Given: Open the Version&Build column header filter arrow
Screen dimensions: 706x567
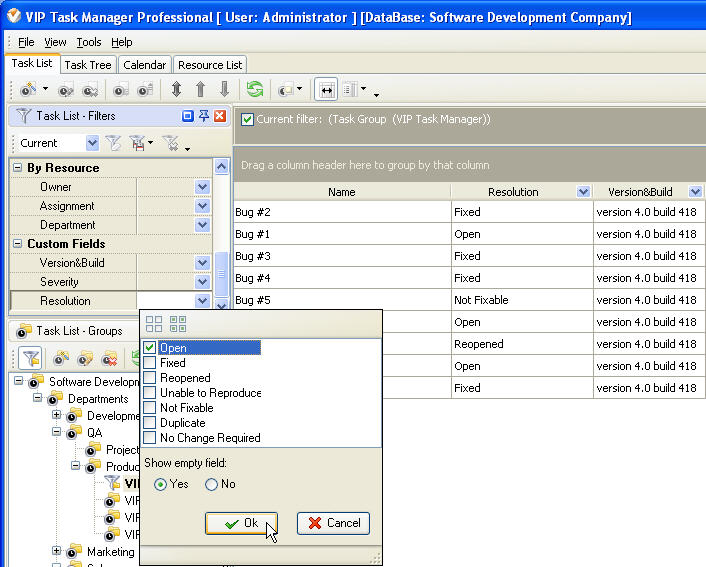Looking at the screenshot, I should pyautogui.click(x=695, y=192).
